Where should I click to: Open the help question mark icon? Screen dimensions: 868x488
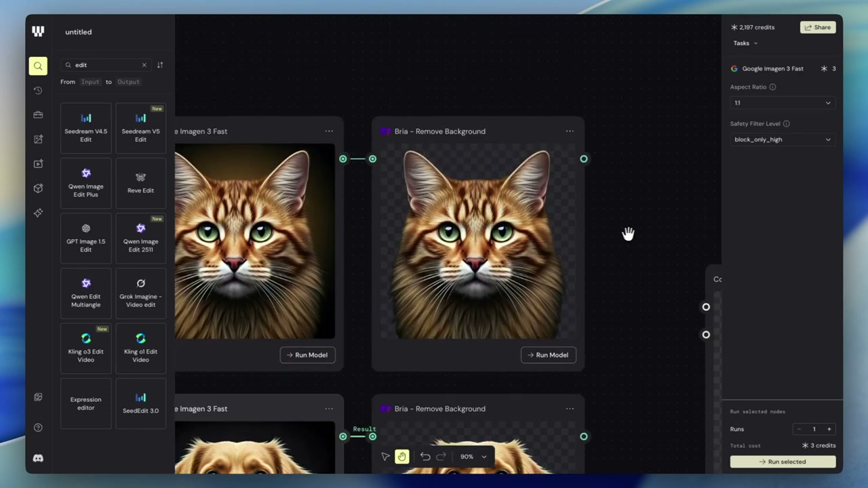pos(38,428)
